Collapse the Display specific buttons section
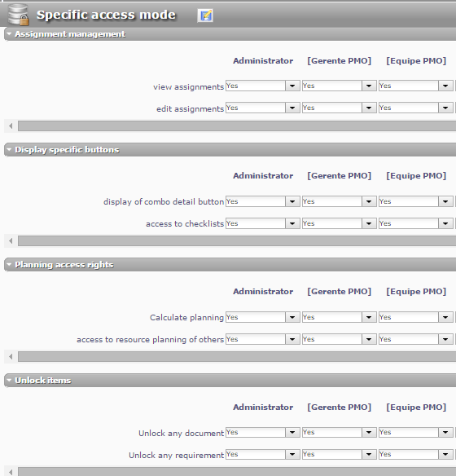Screen dimensions: 456x476 tap(9, 149)
